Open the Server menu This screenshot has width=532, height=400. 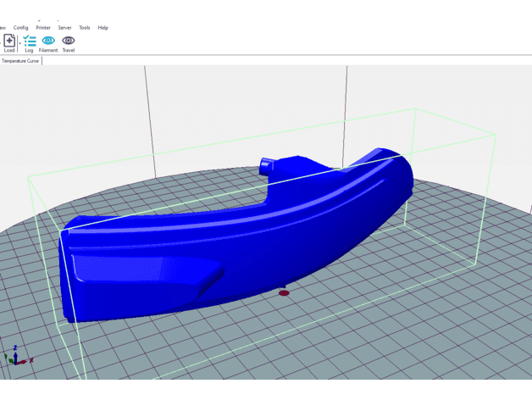(x=64, y=28)
